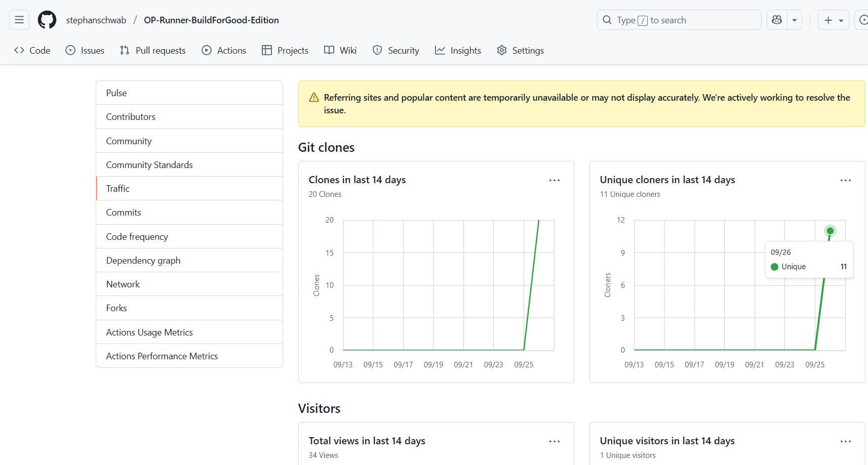Select Dependency graph in the sidebar
The image size is (868, 465).
[x=143, y=261]
